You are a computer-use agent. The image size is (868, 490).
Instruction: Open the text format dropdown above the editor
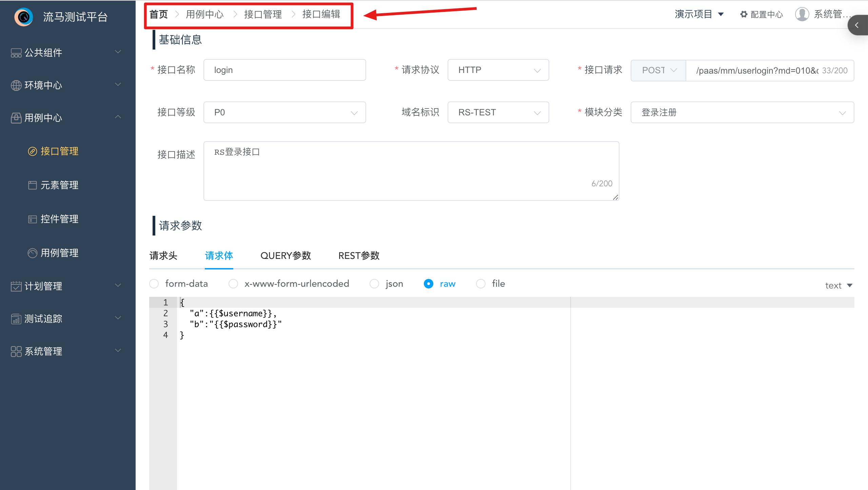tap(838, 285)
